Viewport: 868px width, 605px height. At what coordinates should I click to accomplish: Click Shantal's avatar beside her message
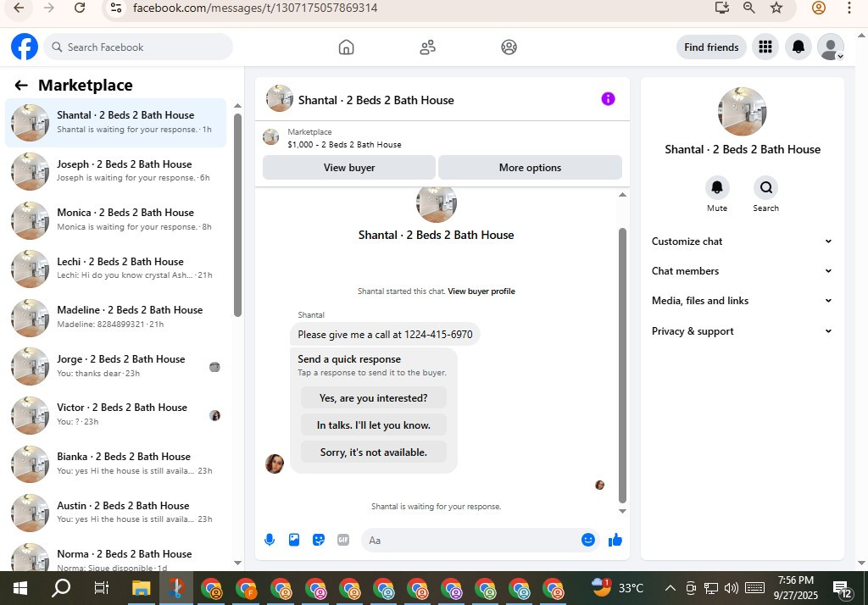coord(275,463)
